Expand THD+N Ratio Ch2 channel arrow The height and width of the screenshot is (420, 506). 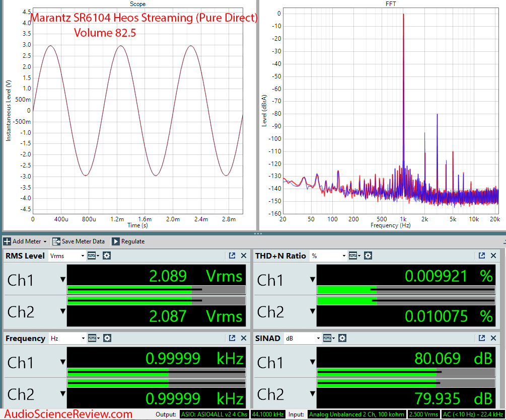[312, 311]
